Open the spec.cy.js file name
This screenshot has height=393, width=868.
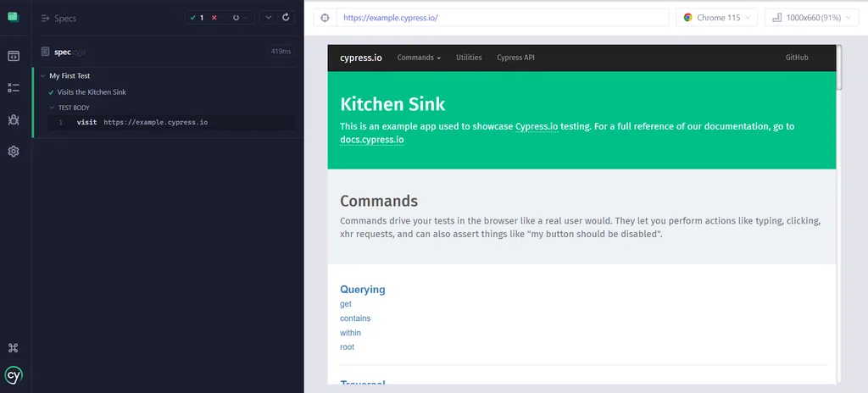(70, 52)
